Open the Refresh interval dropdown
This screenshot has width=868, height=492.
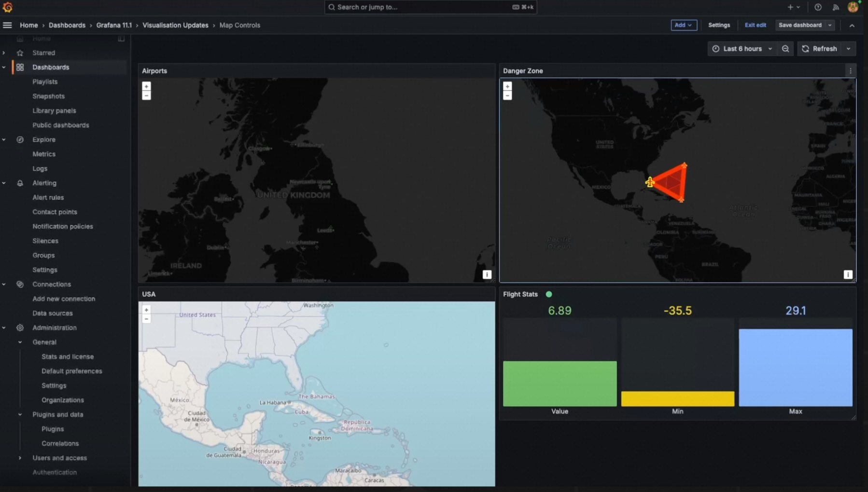pos(849,48)
